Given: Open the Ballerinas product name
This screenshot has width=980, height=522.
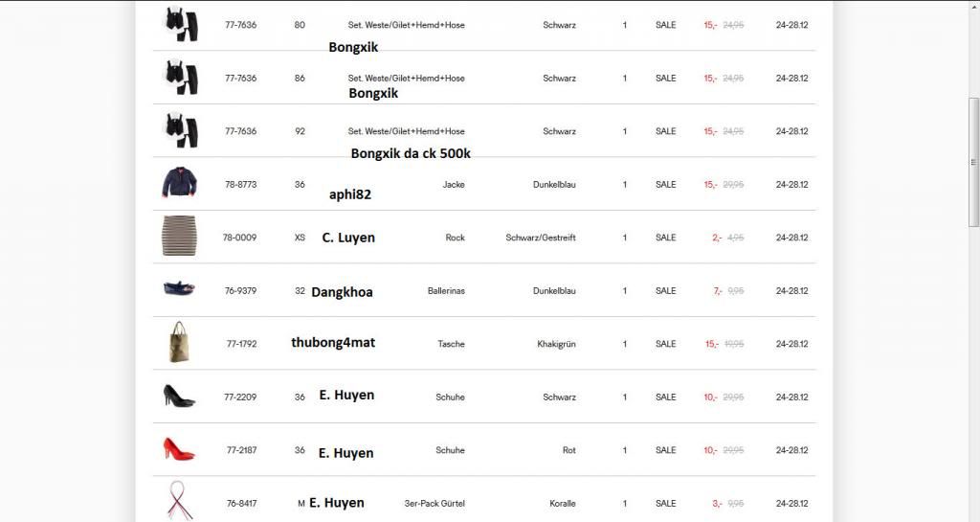Looking at the screenshot, I should click(446, 291).
